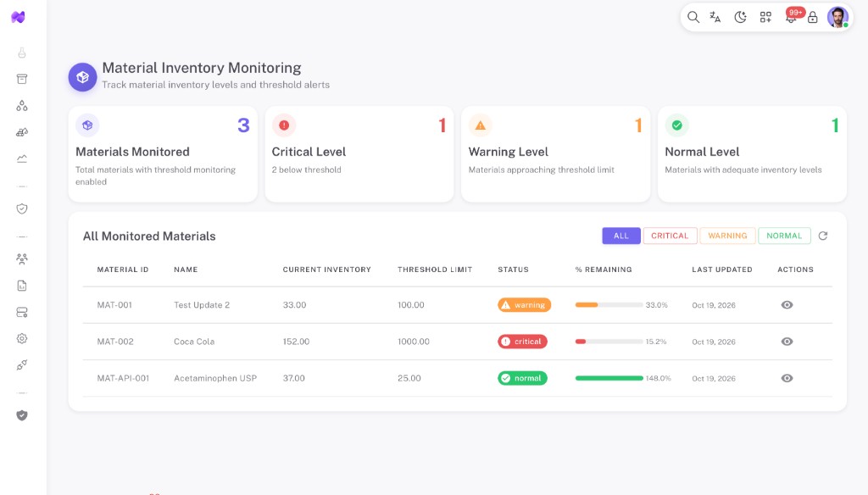
Task: Click the purple app logo in the sidebar
Action: pos(19,17)
